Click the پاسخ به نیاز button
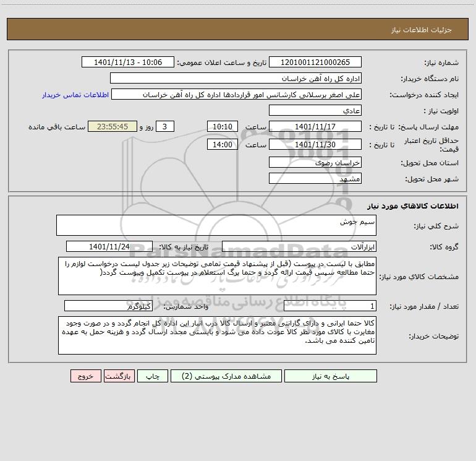Viewport: 476px width, 461px height. [x=331, y=376]
